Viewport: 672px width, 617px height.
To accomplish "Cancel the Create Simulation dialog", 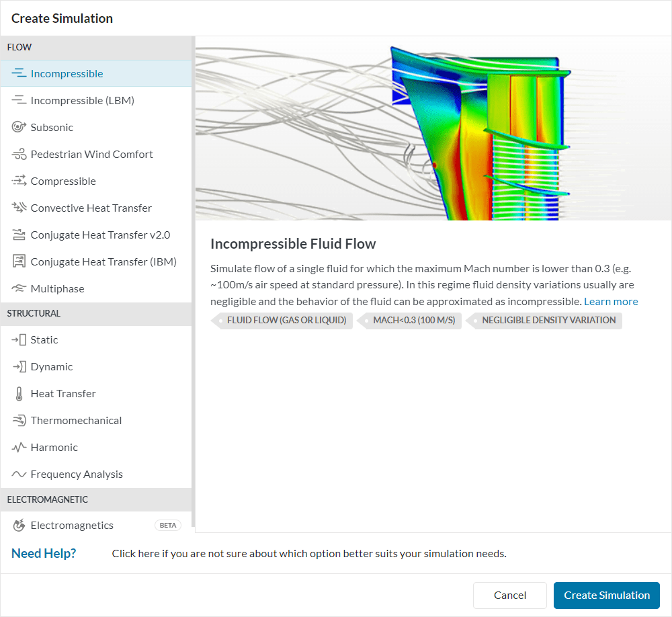I will 510,595.
